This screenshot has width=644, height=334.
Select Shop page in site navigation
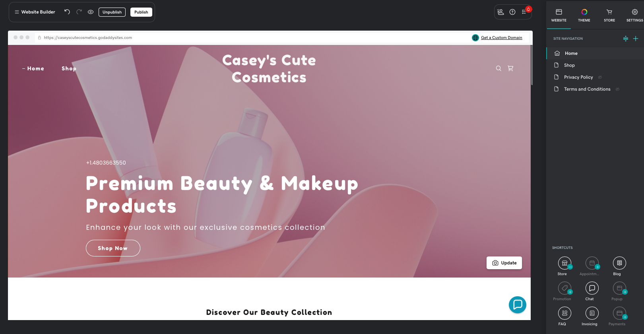(x=595, y=65)
